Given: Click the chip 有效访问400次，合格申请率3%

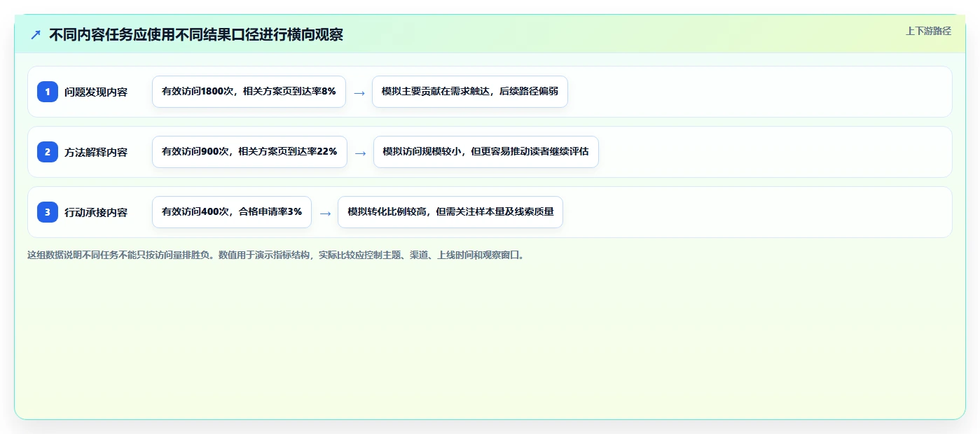Looking at the screenshot, I should [x=232, y=212].
